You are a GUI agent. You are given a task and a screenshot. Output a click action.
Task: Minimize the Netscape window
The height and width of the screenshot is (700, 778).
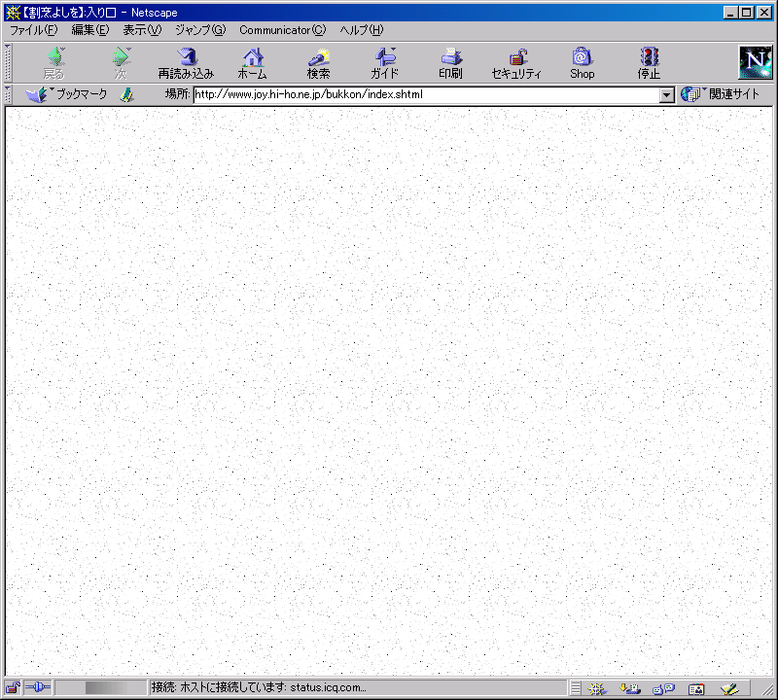[729, 13]
